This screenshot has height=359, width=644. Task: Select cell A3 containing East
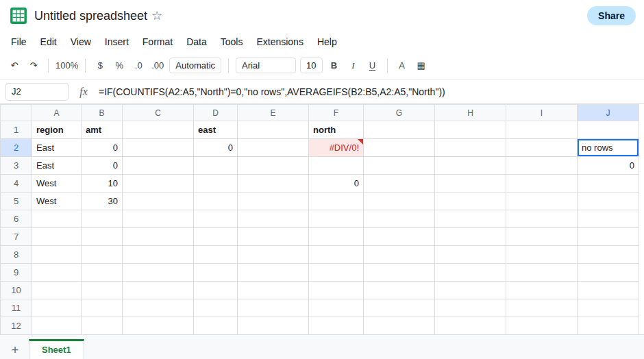57,166
